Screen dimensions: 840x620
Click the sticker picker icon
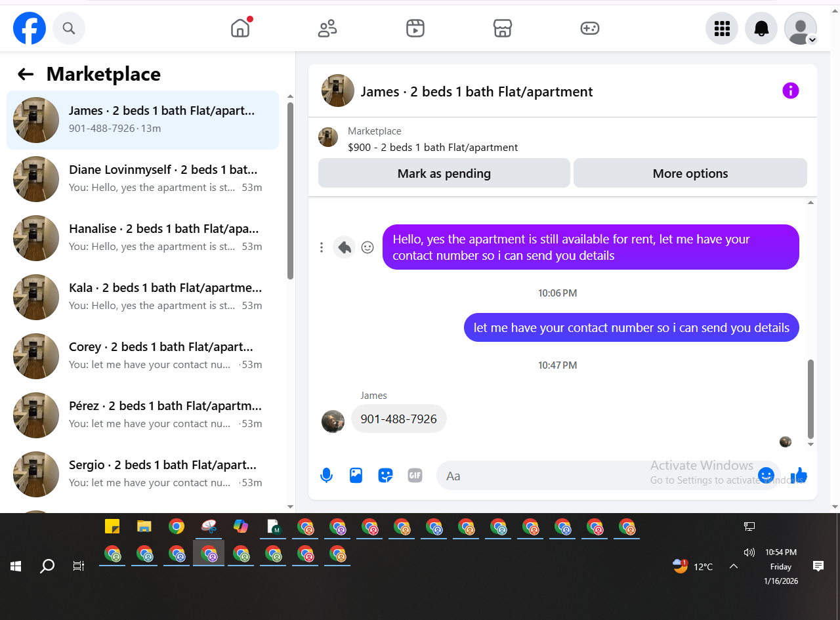385,476
